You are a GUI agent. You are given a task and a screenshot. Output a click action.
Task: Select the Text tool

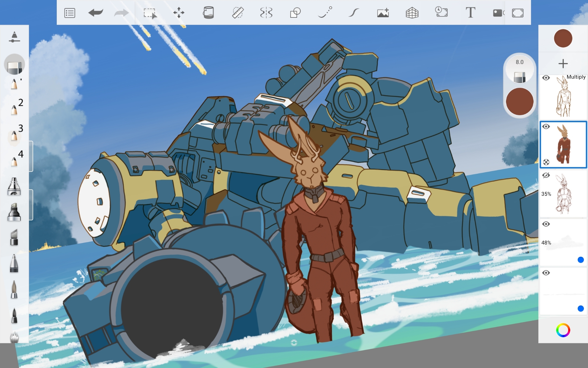click(470, 13)
